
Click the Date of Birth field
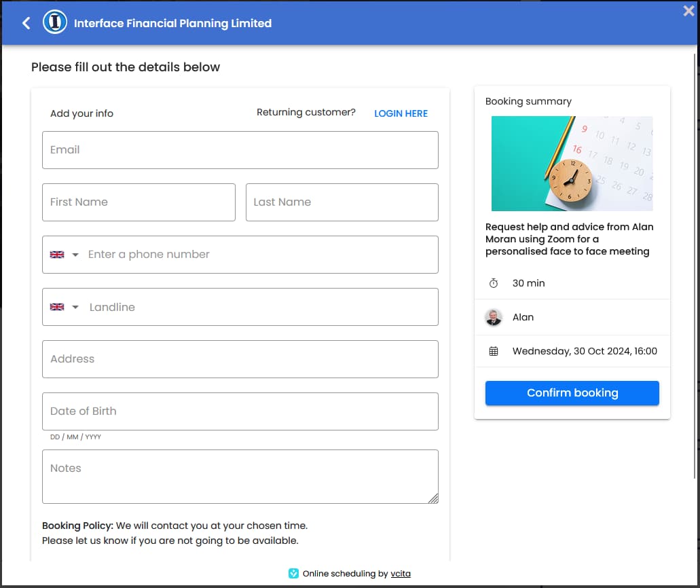coord(240,411)
